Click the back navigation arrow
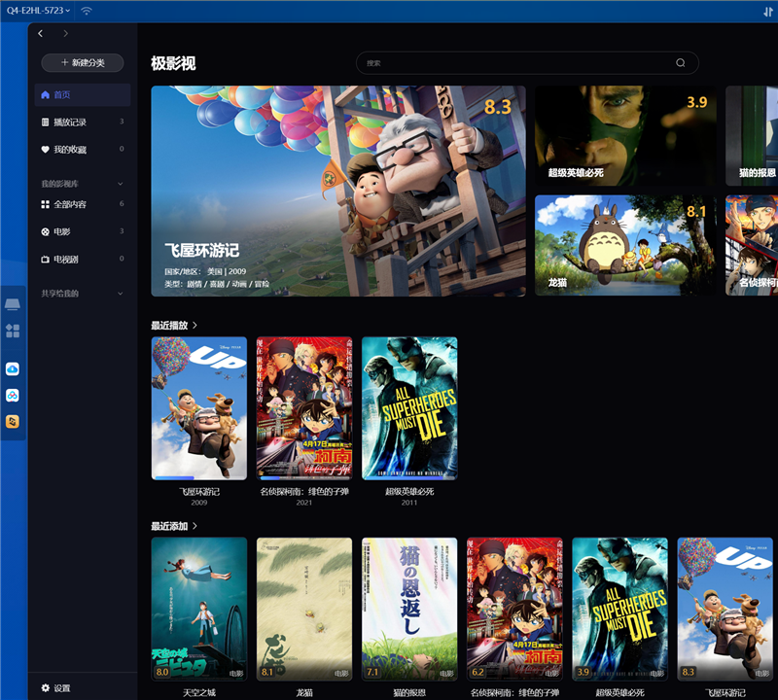Screen dimensions: 778x700 pos(41,34)
